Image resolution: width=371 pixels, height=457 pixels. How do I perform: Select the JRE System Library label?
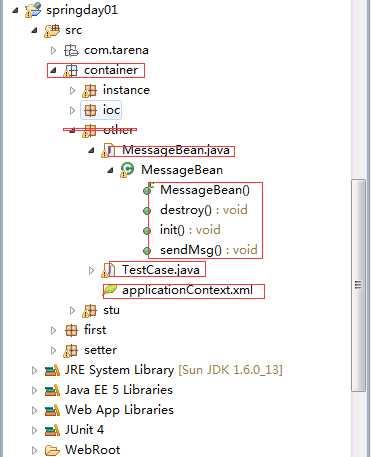(119, 370)
